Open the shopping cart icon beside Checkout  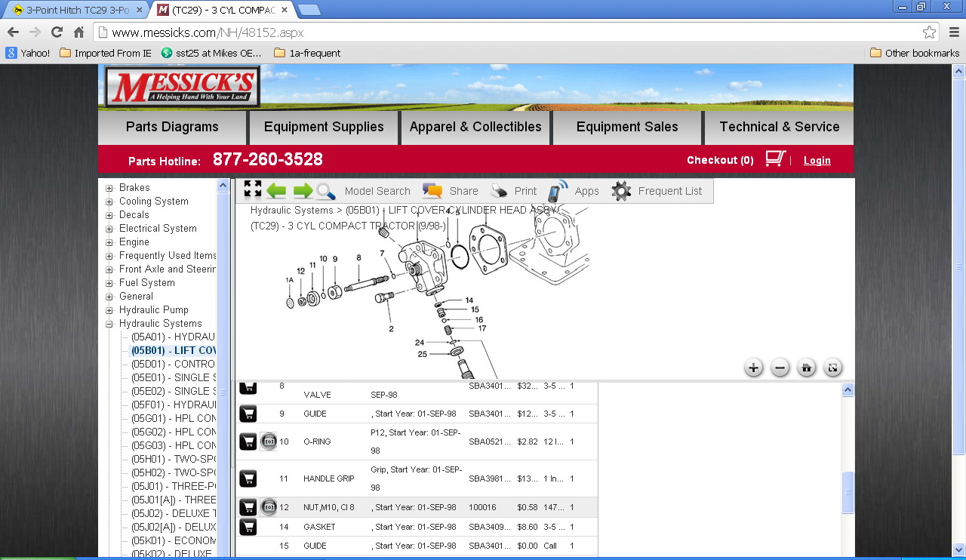(x=775, y=158)
